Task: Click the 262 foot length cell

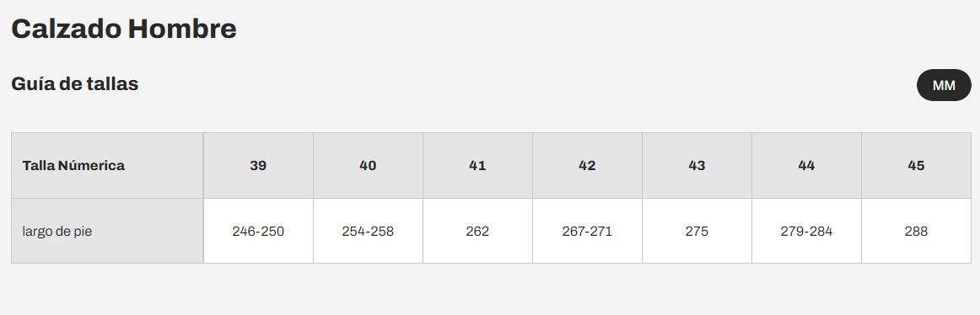Action: point(477,232)
